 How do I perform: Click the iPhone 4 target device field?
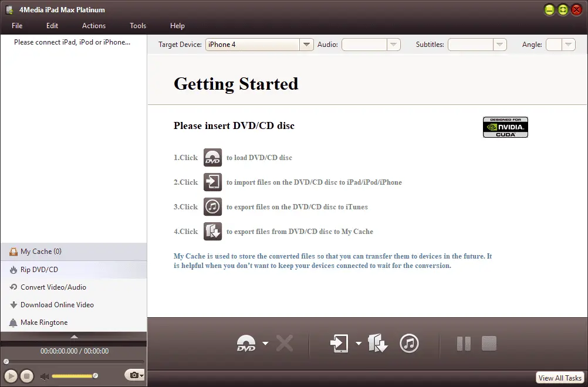pyautogui.click(x=252, y=45)
